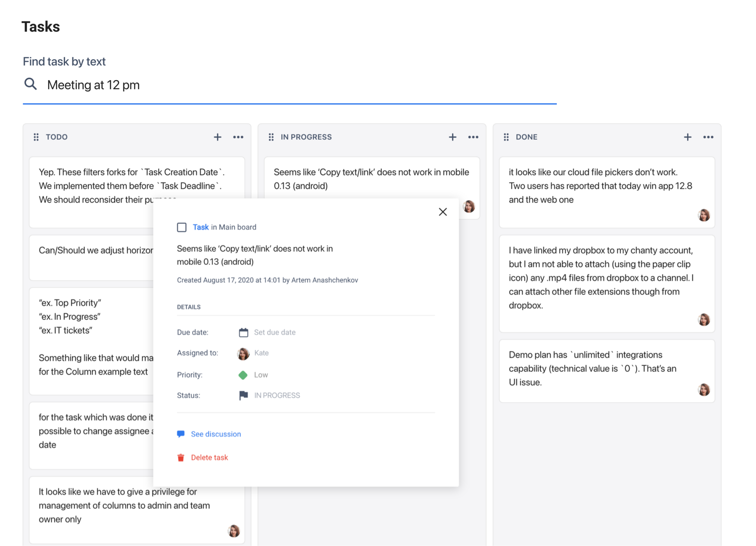Click avatar on cloud file pickers card
756x546 pixels.
704,215
